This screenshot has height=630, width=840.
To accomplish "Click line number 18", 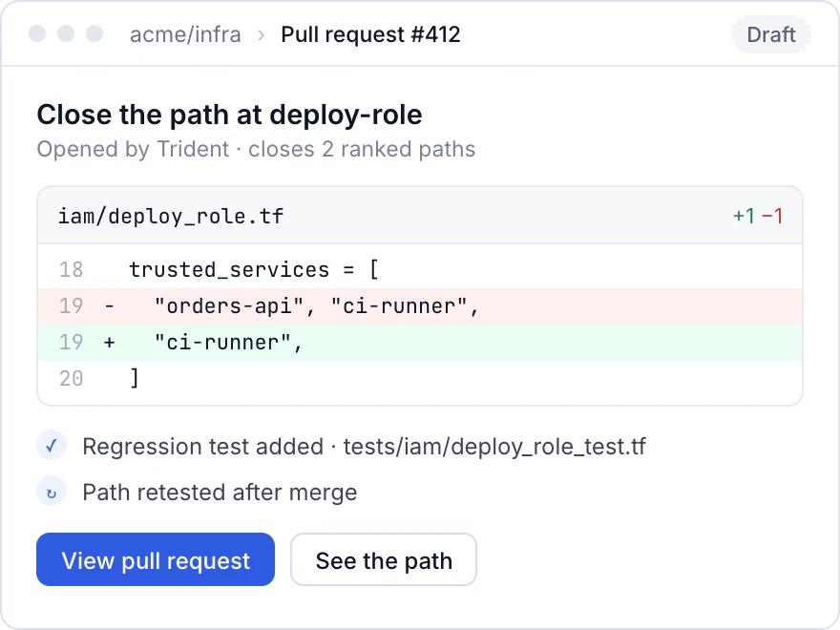I will pyautogui.click(x=72, y=269).
